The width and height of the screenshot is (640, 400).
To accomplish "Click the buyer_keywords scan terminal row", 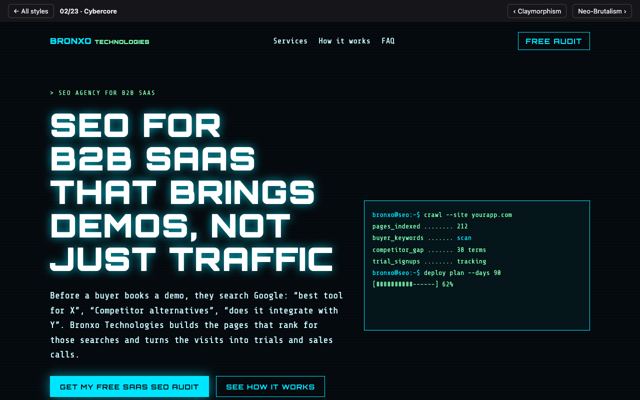I will coord(422,238).
